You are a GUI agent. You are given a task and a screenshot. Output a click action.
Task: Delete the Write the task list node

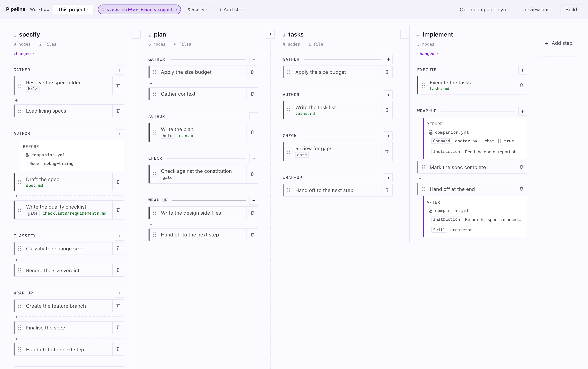(387, 110)
